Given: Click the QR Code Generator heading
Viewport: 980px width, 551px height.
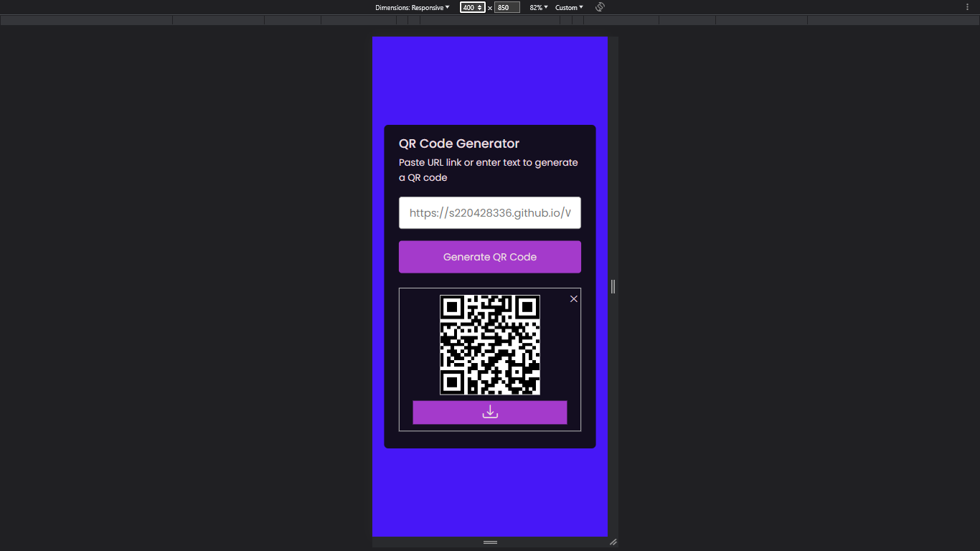Looking at the screenshot, I should pyautogui.click(x=459, y=143).
